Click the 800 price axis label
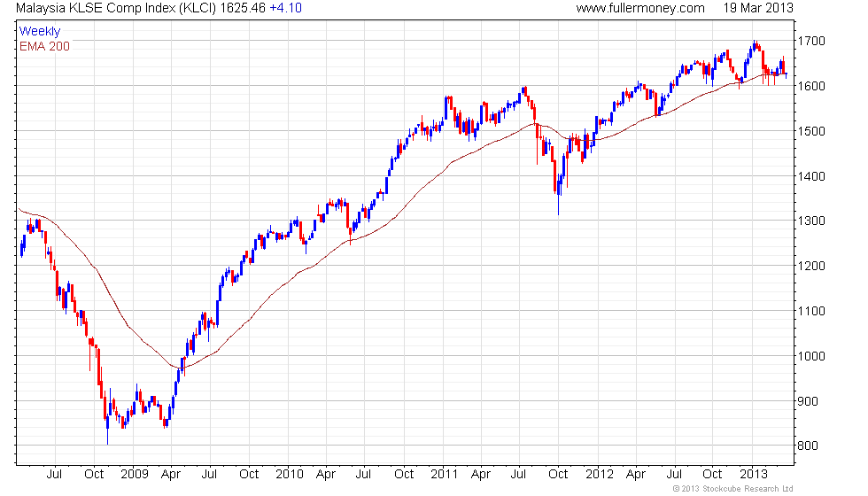This screenshot has height=496, width=868. 808,446
